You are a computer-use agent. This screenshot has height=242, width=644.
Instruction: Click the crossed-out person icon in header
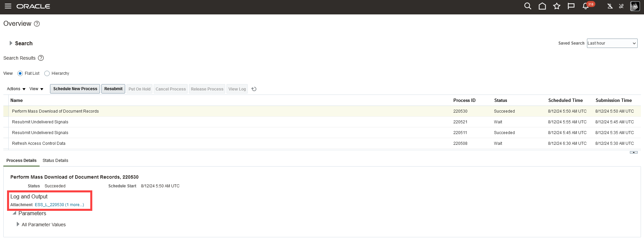click(x=610, y=6)
